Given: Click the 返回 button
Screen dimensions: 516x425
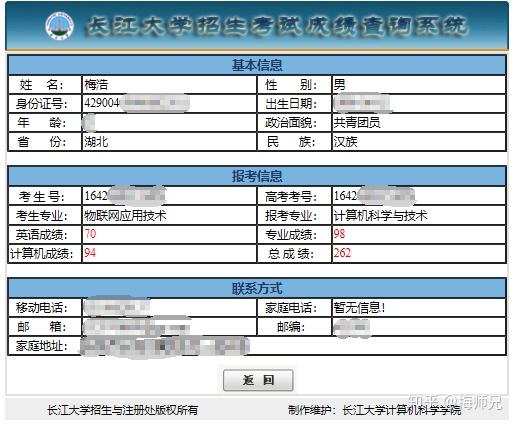Looking at the screenshot, I should pos(258,380).
